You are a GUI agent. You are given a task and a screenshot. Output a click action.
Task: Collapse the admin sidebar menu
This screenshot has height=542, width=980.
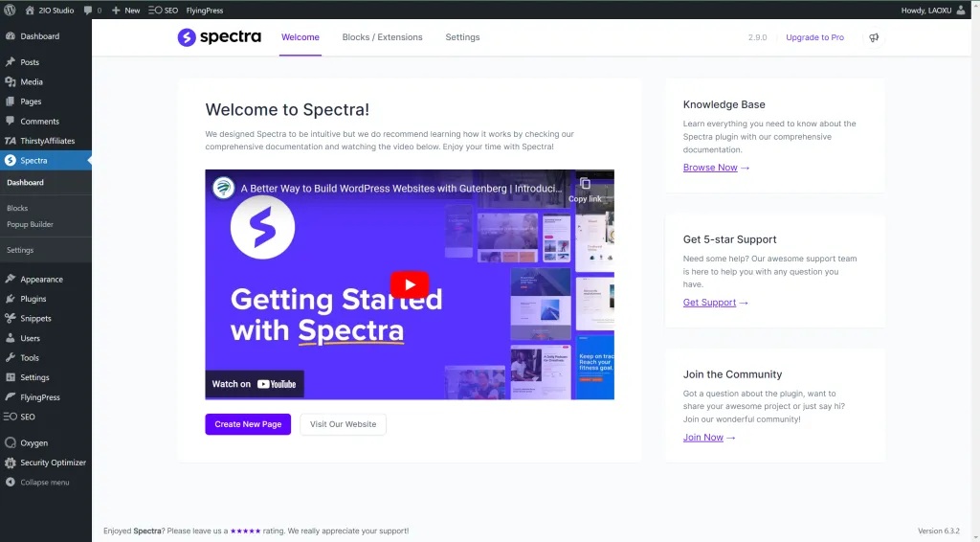tap(44, 483)
